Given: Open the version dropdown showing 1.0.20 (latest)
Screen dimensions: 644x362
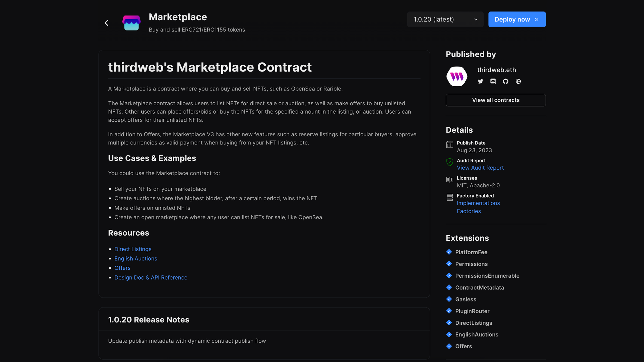Looking at the screenshot, I should [x=445, y=19].
